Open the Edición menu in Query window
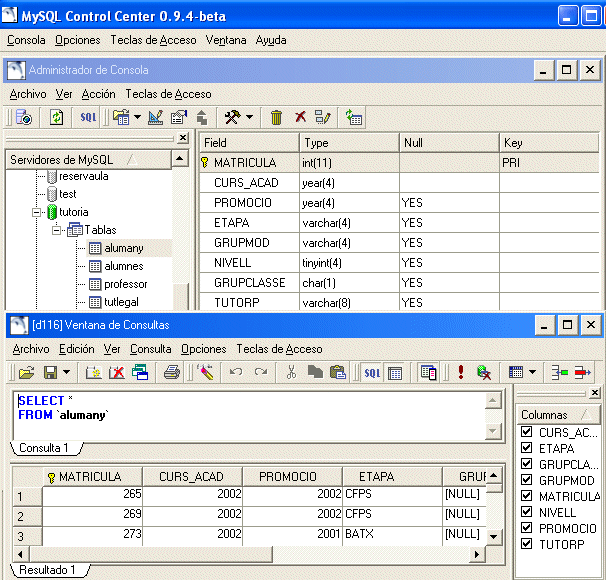 click(77, 349)
